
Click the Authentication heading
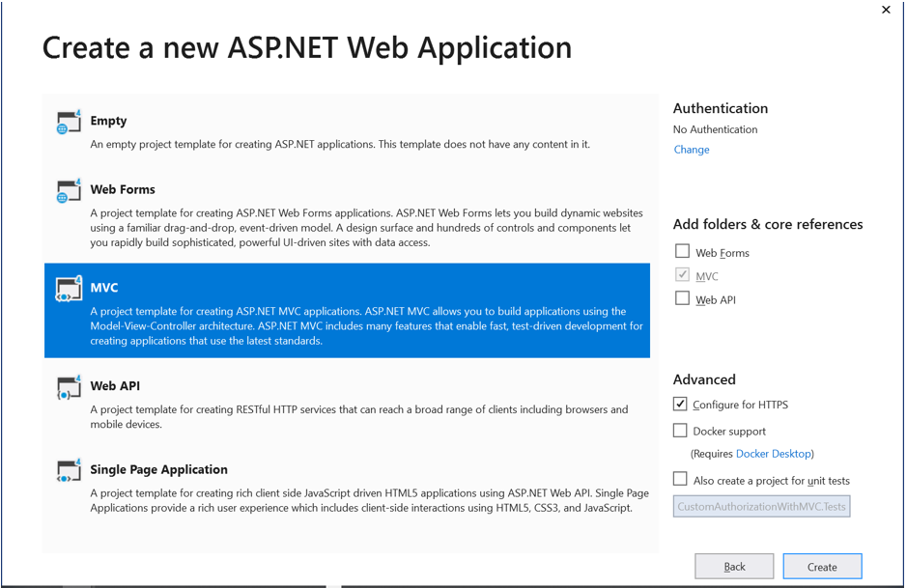coord(721,109)
